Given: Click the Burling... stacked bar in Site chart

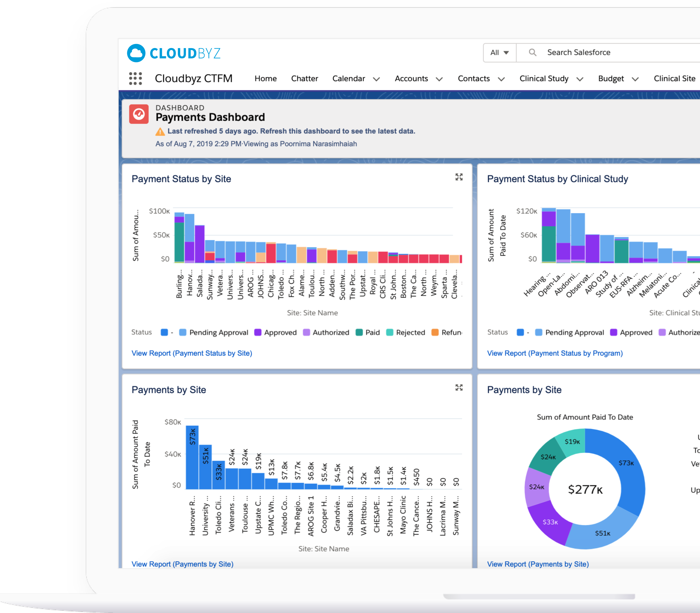Looking at the screenshot, I should click(179, 237).
